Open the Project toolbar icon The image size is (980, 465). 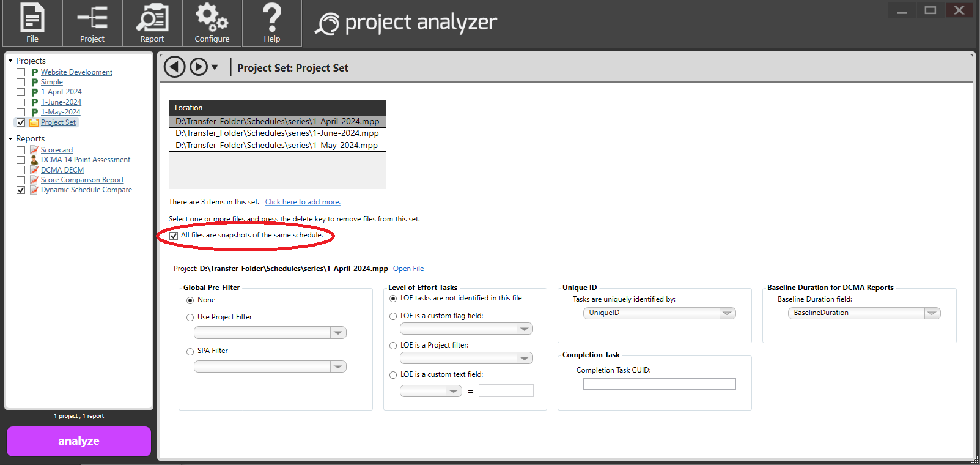click(92, 18)
